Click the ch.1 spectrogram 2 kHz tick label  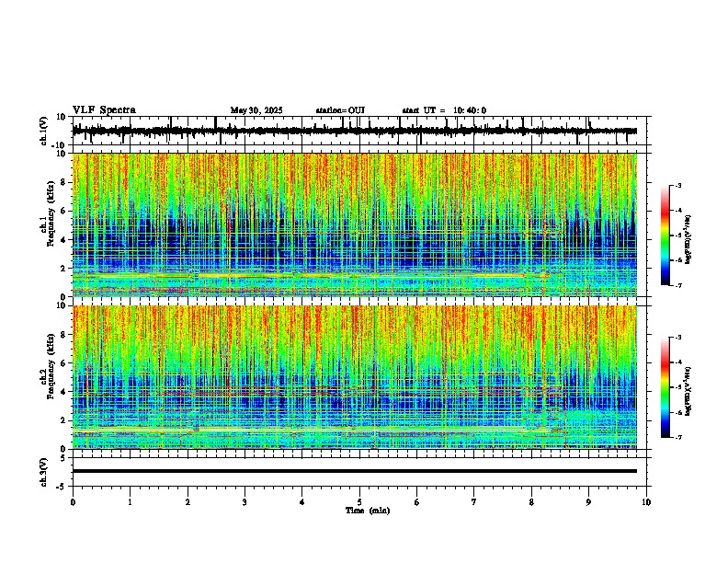pos(64,268)
